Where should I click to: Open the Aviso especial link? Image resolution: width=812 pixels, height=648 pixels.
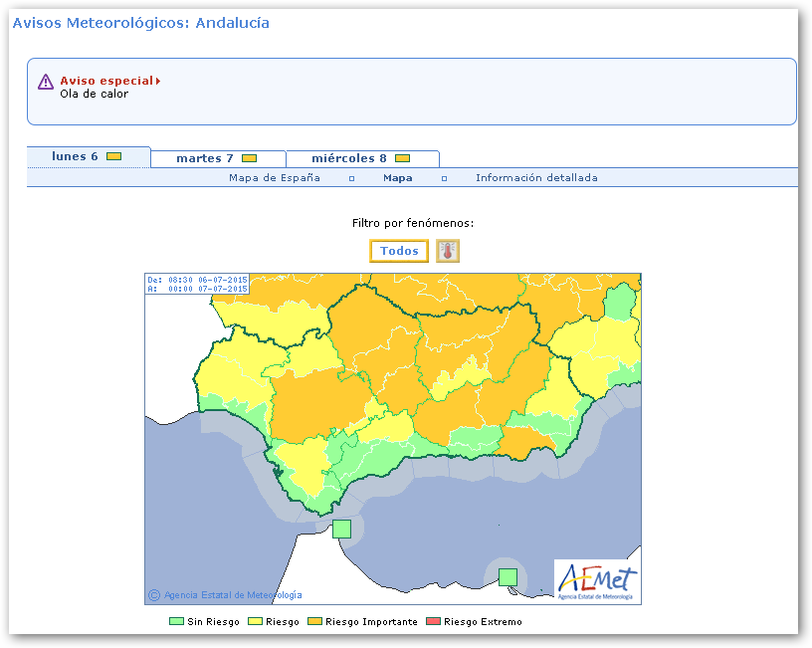pos(105,81)
